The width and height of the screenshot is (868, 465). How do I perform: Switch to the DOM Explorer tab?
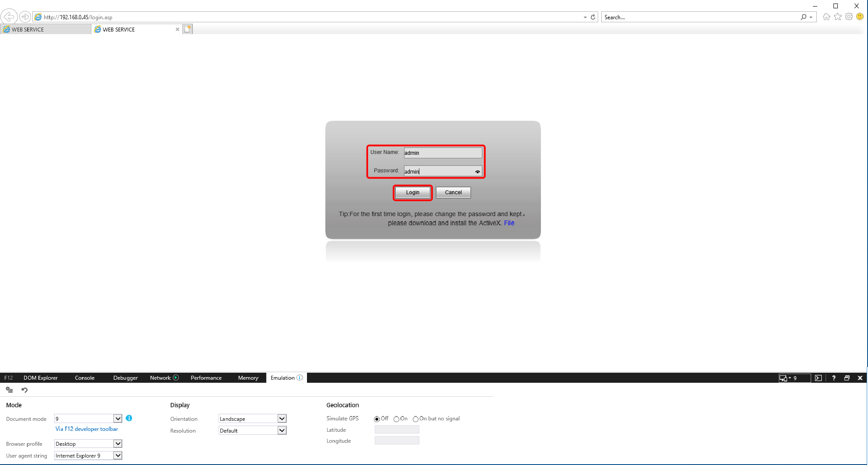click(40, 378)
